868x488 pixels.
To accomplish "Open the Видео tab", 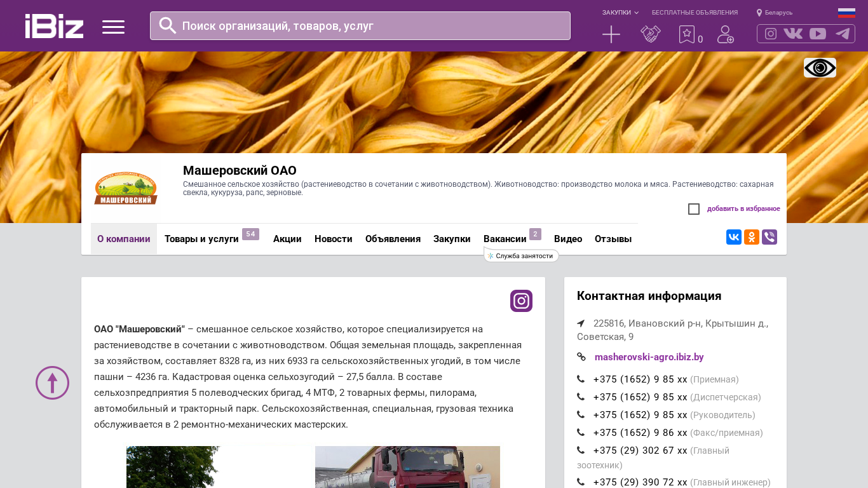I will [x=568, y=239].
